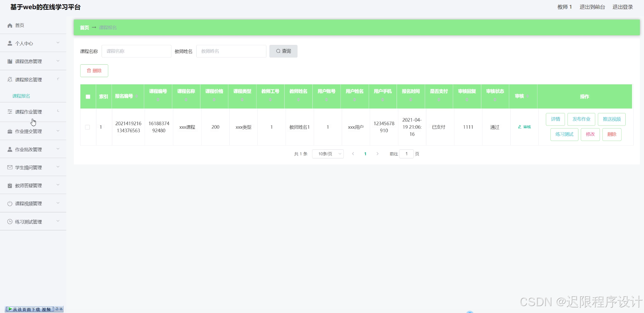Click the 个人中心 person icon
The width and height of the screenshot is (644, 313).
(9, 43)
